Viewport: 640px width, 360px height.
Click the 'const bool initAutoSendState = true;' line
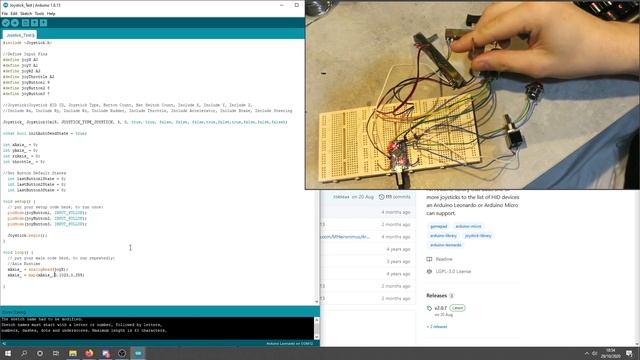pyautogui.click(x=44, y=133)
